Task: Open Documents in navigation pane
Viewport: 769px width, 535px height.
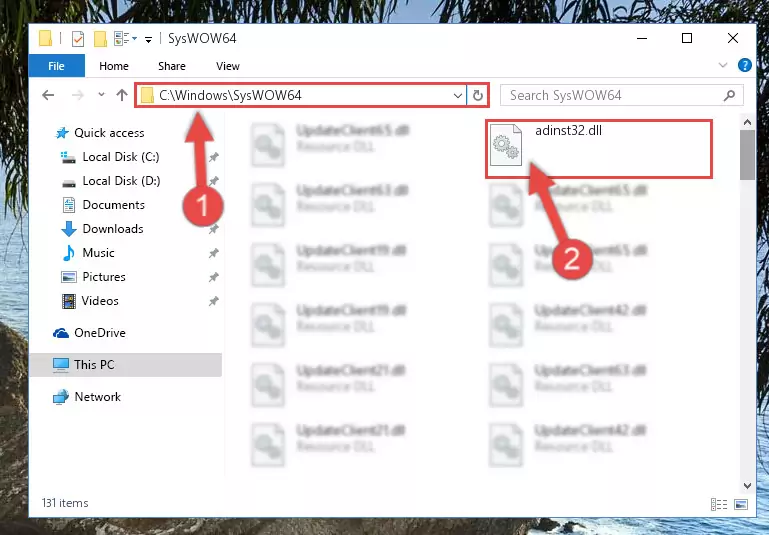Action: tap(113, 204)
